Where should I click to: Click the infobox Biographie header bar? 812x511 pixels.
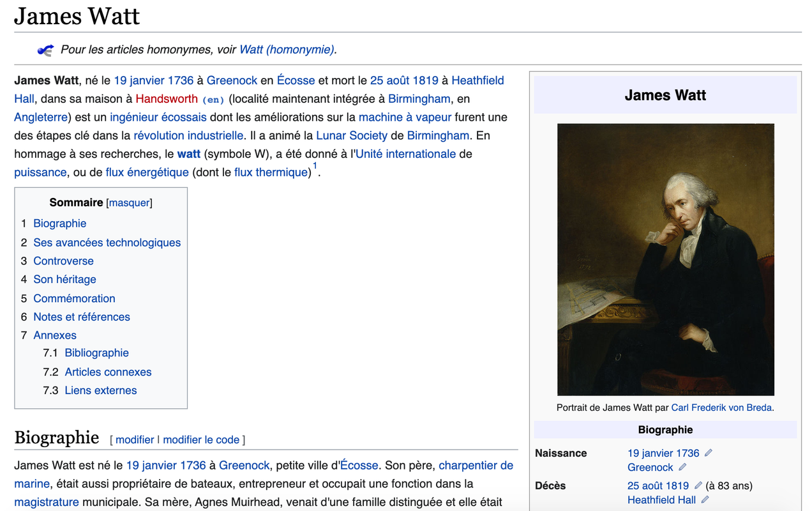pos(665,429)
